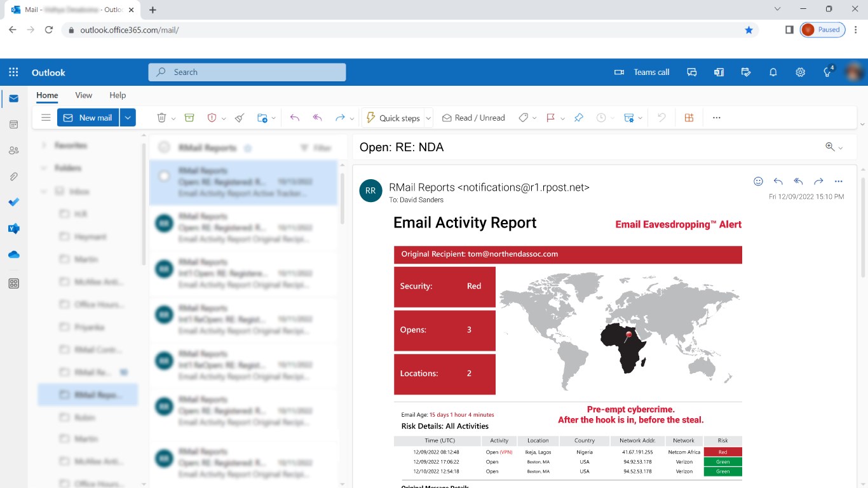
Task: Open the Categorize dropdown arrow
Action: [535, 118]
